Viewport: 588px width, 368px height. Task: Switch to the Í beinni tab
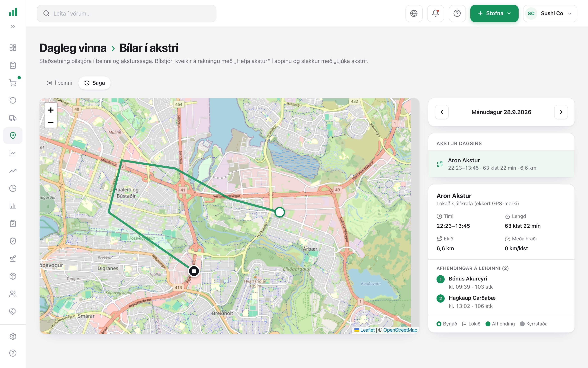pos(59,83)
